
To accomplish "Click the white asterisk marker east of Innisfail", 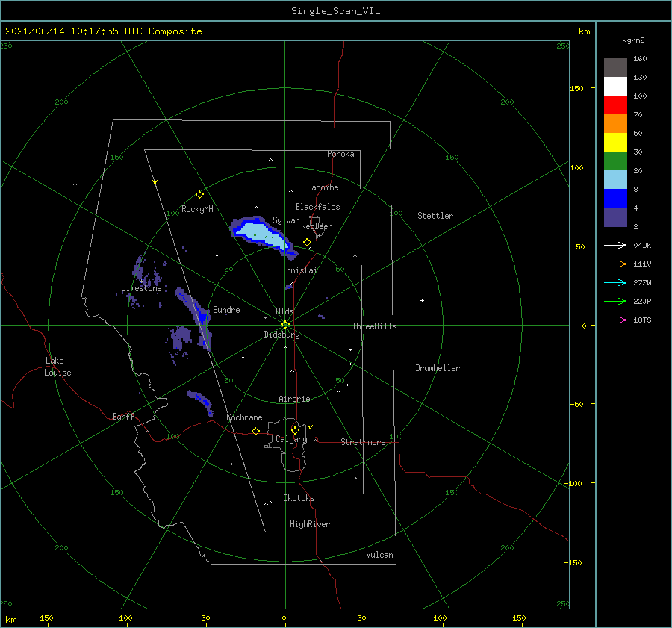I will pos(355,256).
